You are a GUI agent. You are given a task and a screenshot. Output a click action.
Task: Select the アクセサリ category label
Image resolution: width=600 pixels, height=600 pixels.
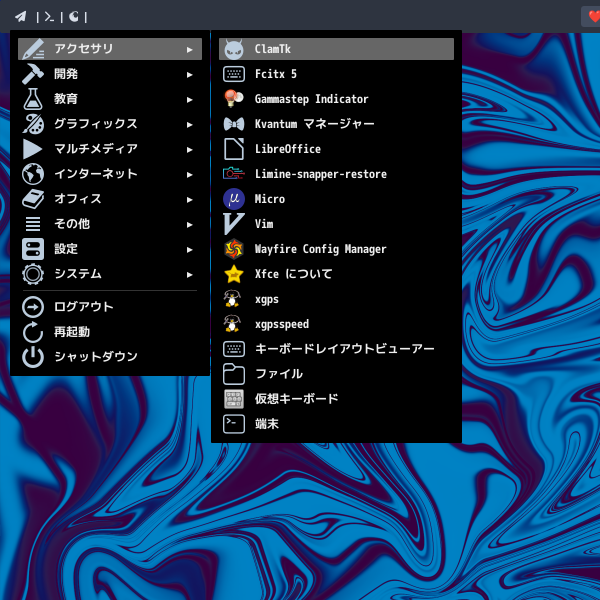84,49
